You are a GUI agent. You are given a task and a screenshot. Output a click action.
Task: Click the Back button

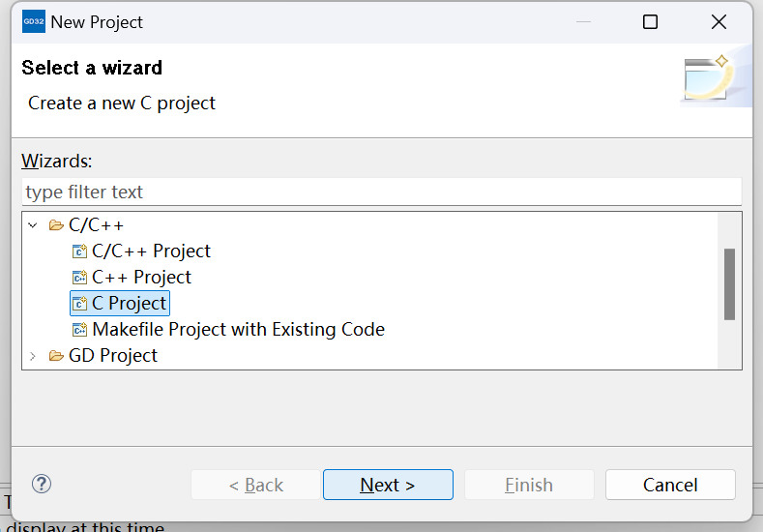[255, 485]
